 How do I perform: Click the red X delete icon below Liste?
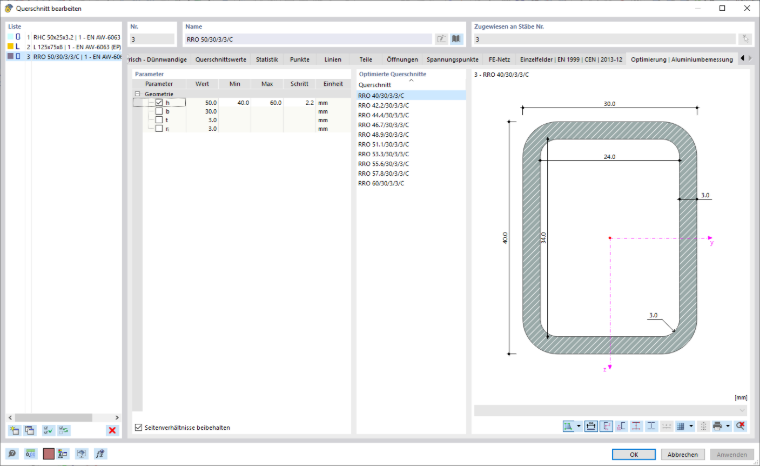(x=112, y=430)
